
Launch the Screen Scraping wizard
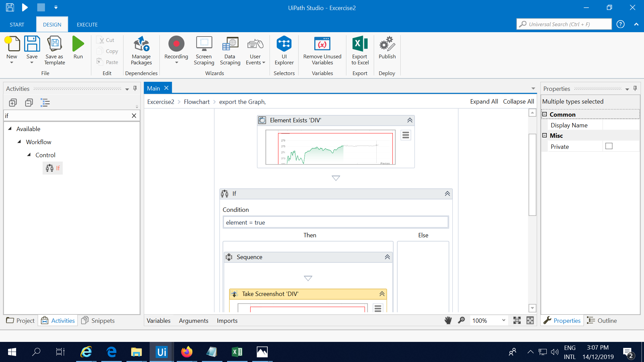click(204, 50)
